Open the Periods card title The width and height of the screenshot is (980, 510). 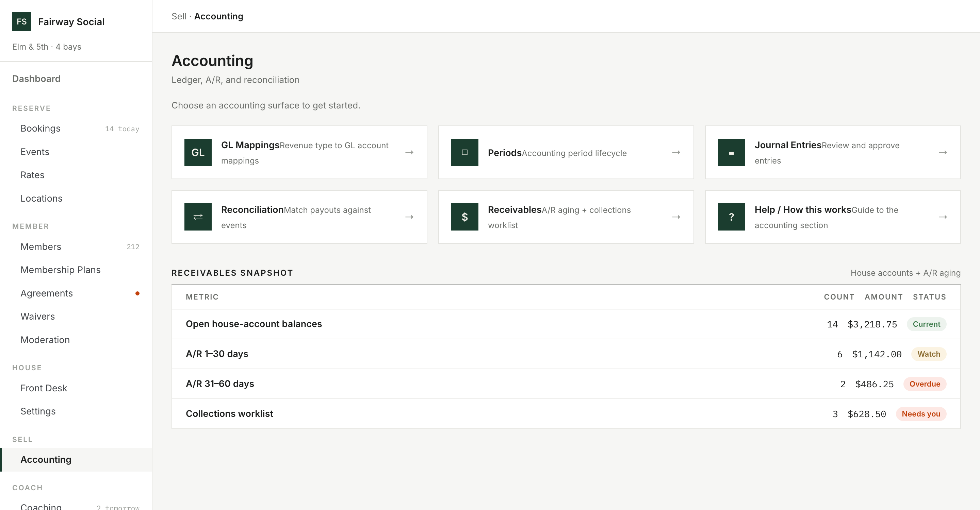click(x=505, y=153)
